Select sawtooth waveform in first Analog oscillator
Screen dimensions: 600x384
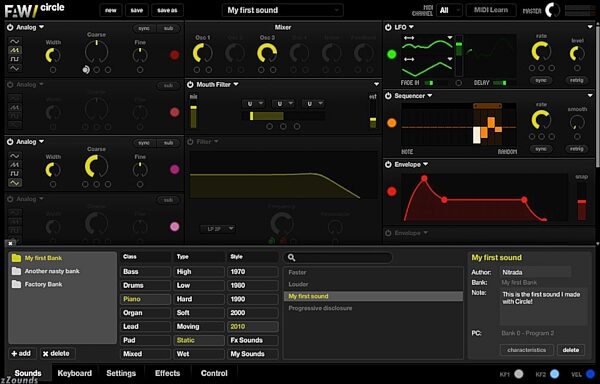(15, 50)
